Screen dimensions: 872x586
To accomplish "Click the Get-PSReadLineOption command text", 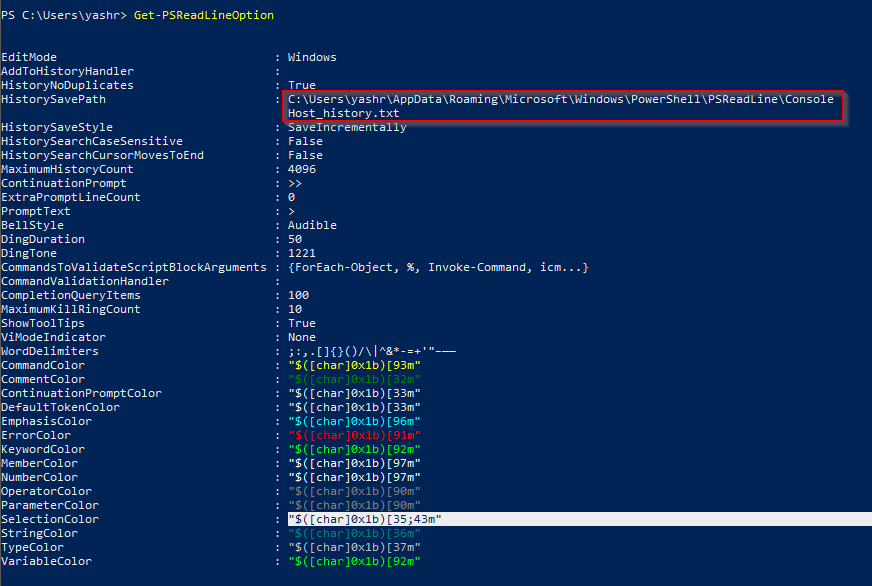I will (203, 16).
